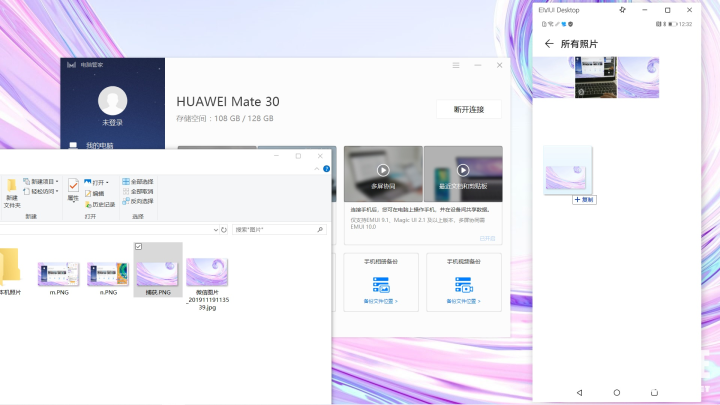Click the already-enabled status text in collaboration card
The width and height of the screenshot is (720, 405).
[x=488, y=239]
